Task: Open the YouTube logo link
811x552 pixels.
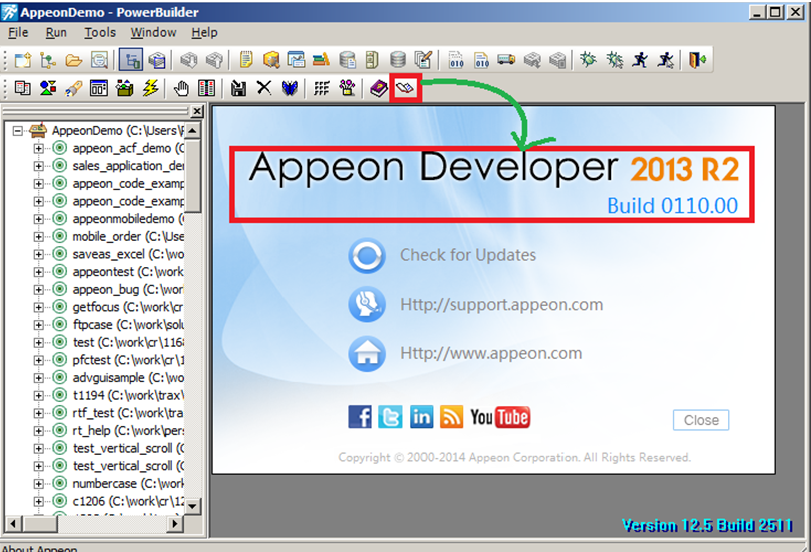Action: click(500, 417)
